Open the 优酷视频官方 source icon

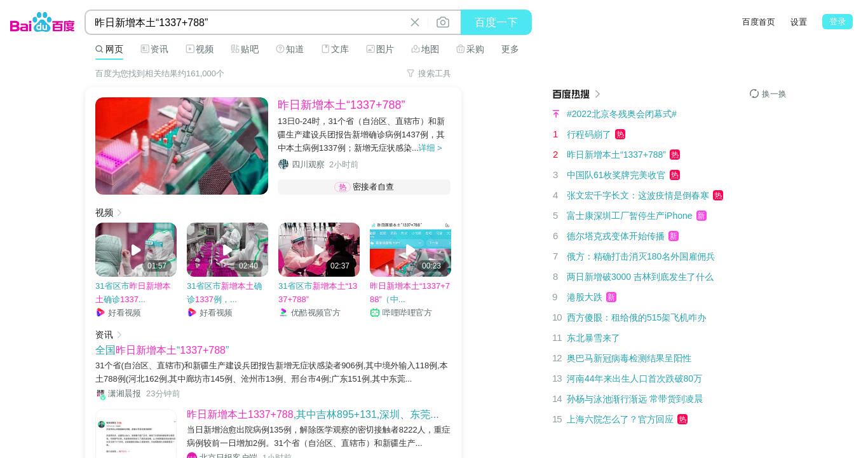pyautogui.click(x=283, y=312)
